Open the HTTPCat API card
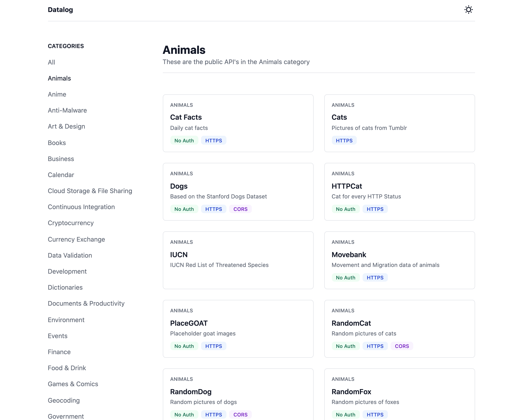The height and width of the screenshot is (420, 516). click(399, 192)
